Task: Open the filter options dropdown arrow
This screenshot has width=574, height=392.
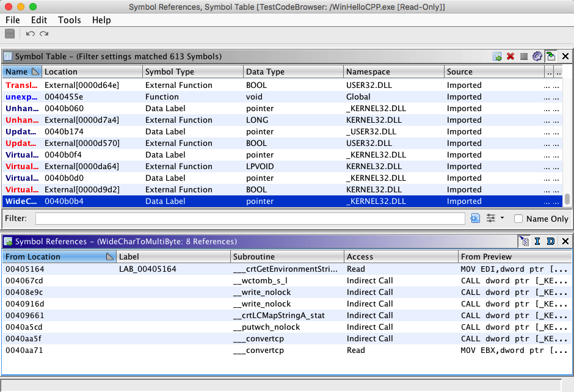Action: pos(502,218)
